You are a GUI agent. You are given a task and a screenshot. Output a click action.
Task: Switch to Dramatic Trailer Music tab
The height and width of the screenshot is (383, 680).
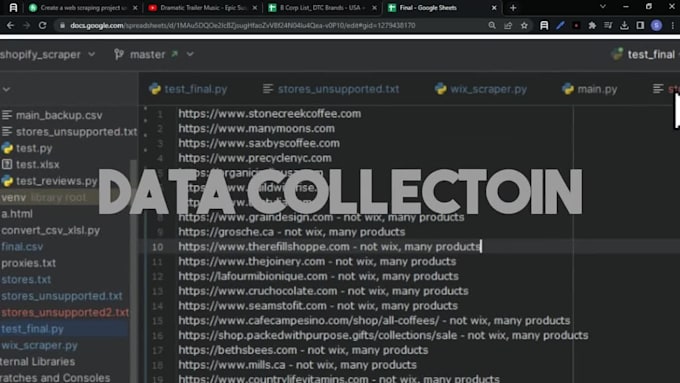203,8
